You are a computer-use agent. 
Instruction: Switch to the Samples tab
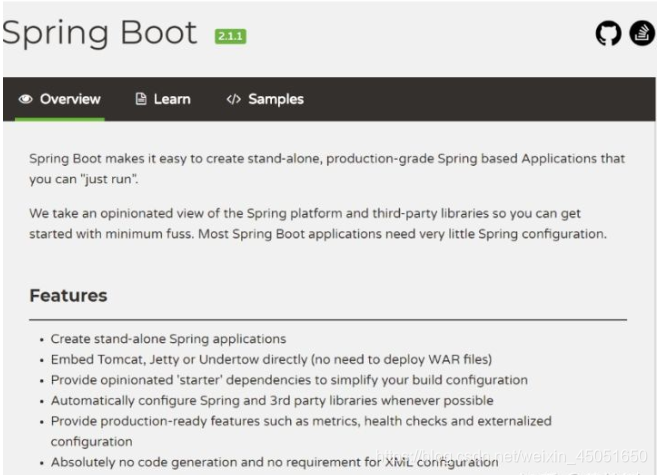click(265, 99)
